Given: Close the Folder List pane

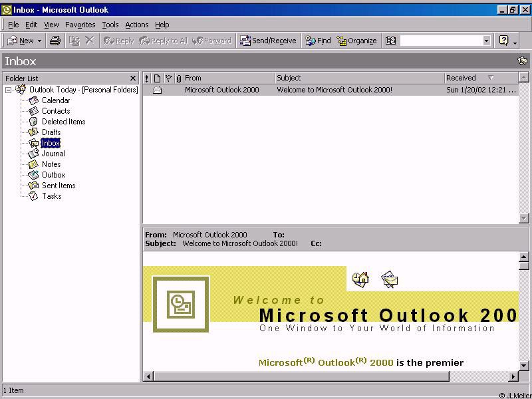Looking at the screenshot, I should pos(132,78).
